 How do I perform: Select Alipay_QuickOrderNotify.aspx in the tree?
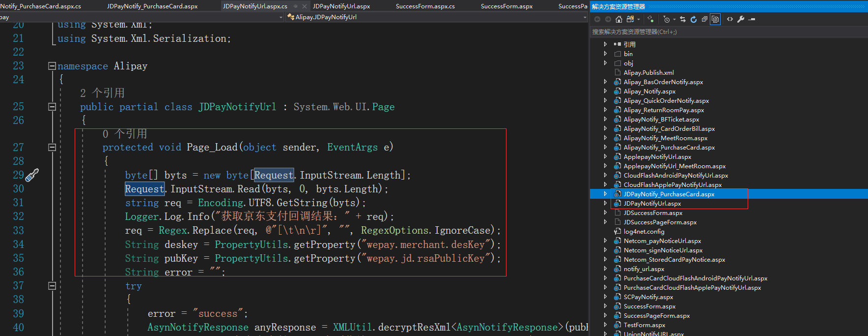(666, 101)
